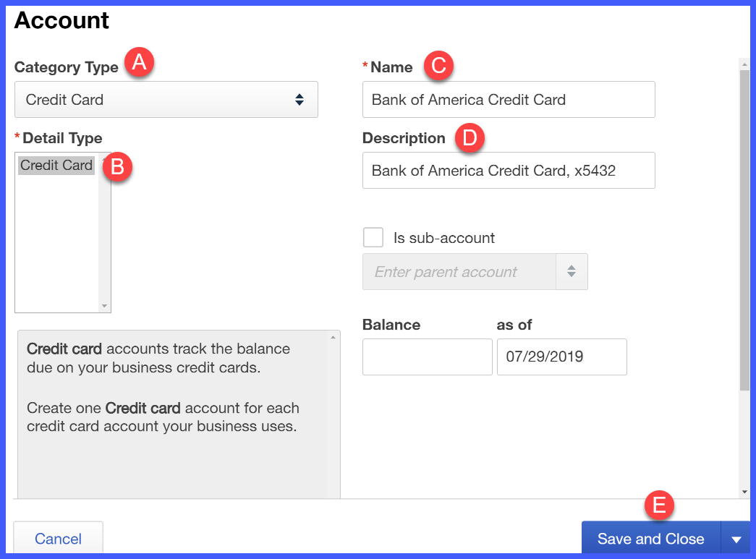Click the Category Type up-down arrows icon
This screenshot has height=559, width=756.
(300, 100)
